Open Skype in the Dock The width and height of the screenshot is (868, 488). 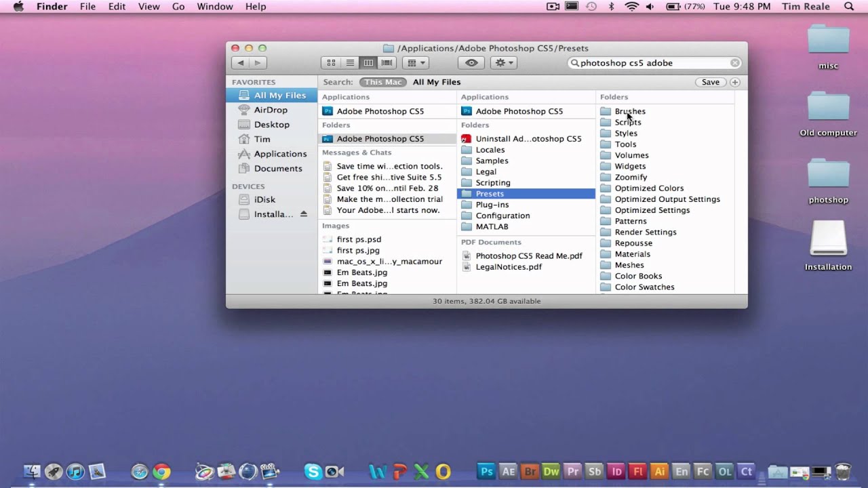[313, 471]
